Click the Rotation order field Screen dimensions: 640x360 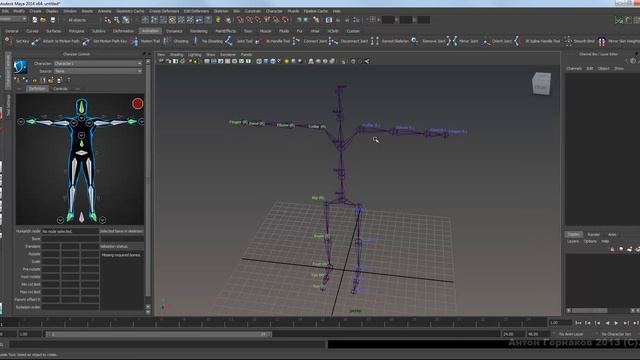click(70, 307)
